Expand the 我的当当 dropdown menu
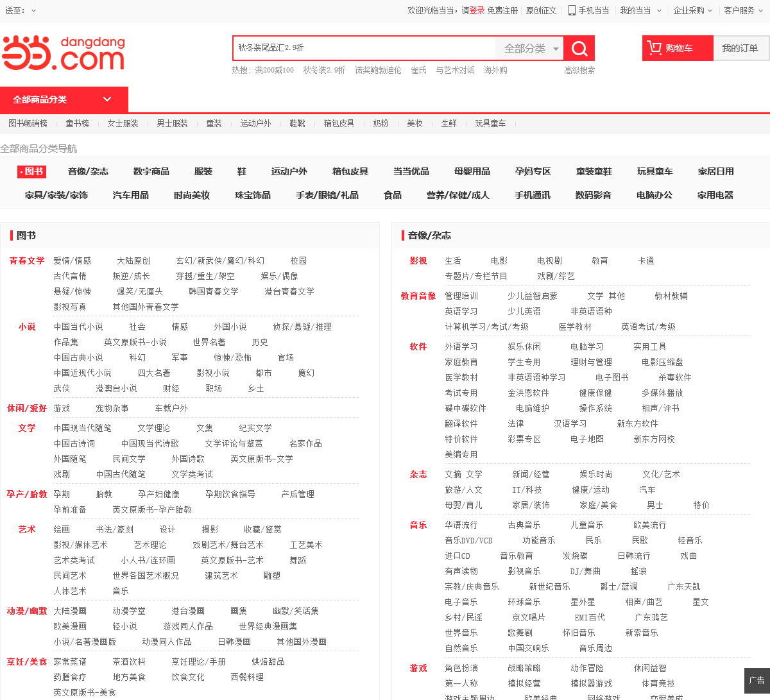The height and width of the screenshot is (700, 770). [x=640, y=10]
